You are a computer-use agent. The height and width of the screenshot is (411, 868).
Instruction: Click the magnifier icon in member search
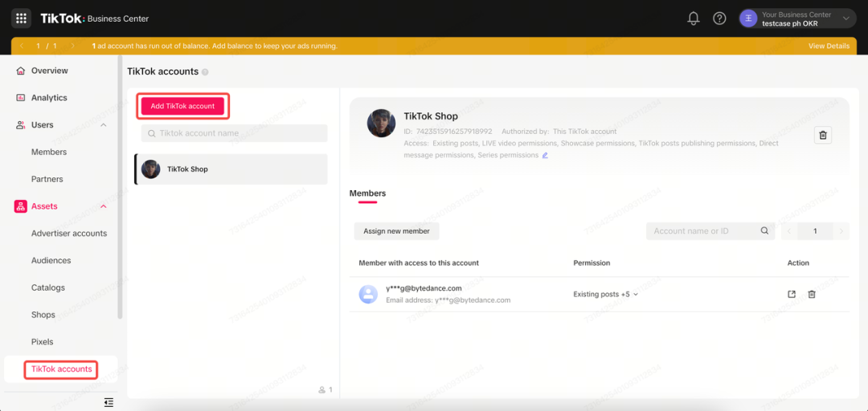(764, 231)
